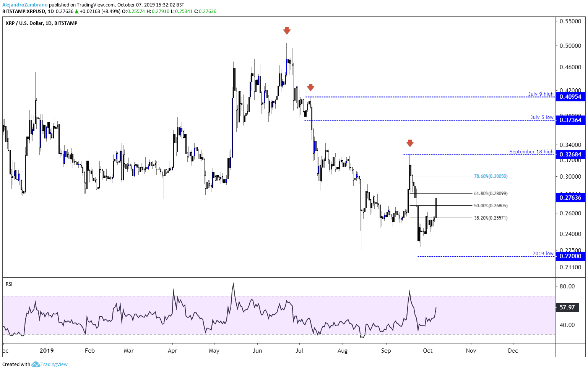This screenshot has height=371, width=588.
Task: Click the 0.46000 price axis label
Action: pos(570,67)
